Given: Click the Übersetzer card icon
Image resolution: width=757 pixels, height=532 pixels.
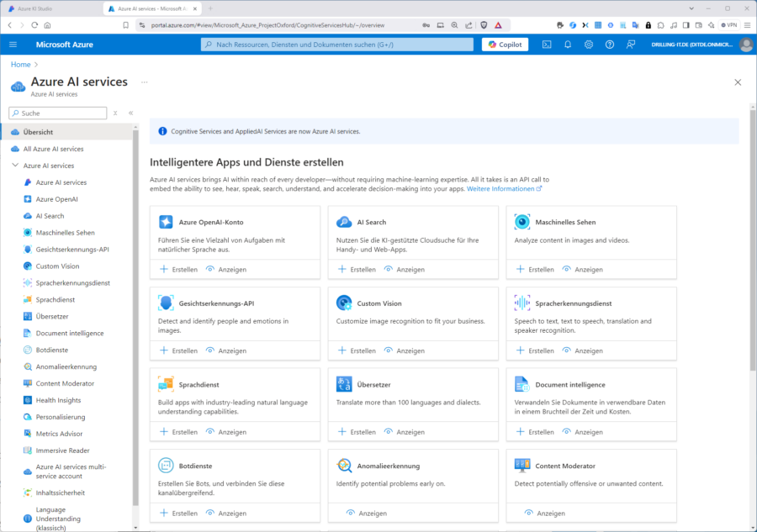Looking at the screenshot, I should coord(344,384).
